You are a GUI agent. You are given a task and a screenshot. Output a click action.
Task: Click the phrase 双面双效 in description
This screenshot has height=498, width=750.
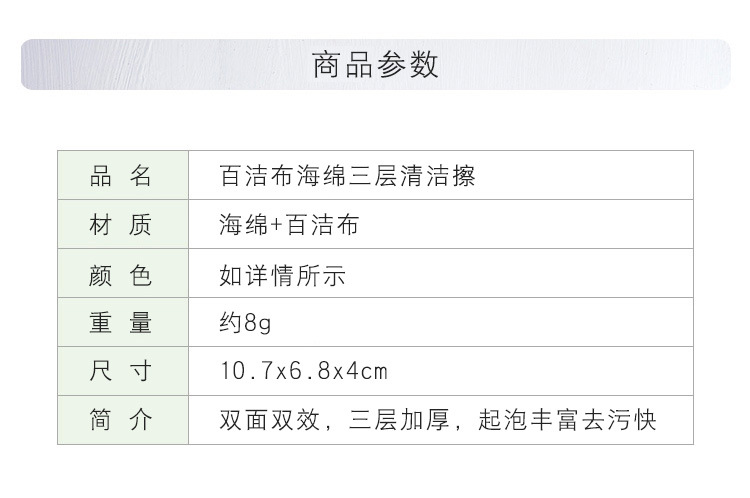(x=270, y=421)
